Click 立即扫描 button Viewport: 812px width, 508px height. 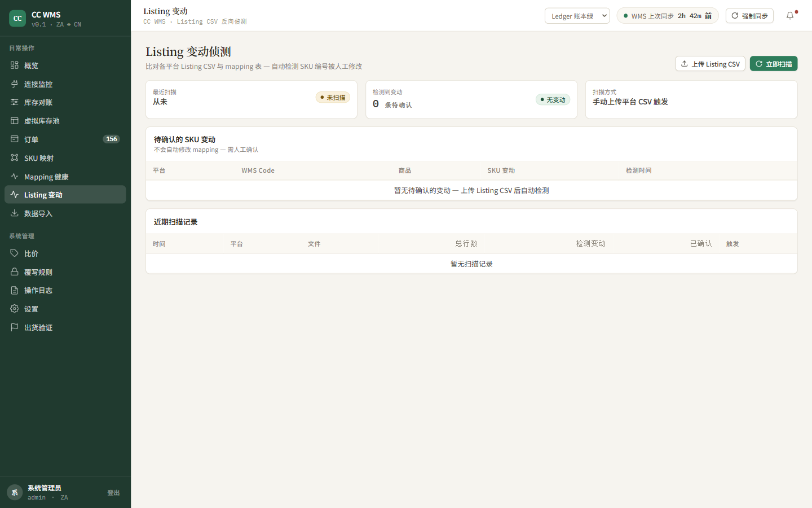click(774, 64)
